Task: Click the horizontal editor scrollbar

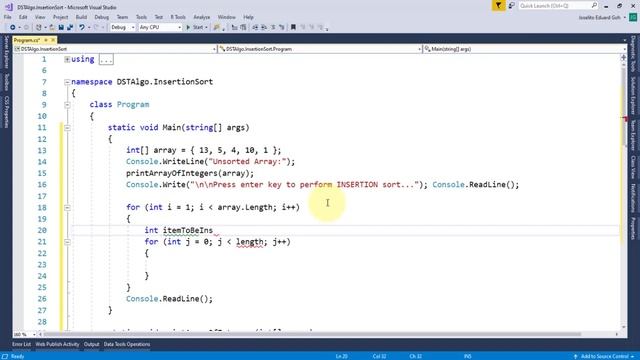Action: [x=328, y=334]
